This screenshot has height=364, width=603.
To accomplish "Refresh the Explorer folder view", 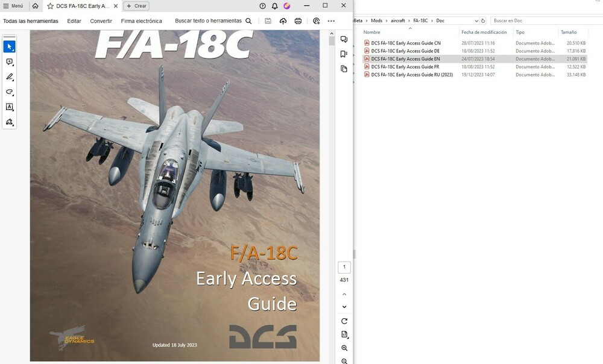I will (x=483, y=20).
